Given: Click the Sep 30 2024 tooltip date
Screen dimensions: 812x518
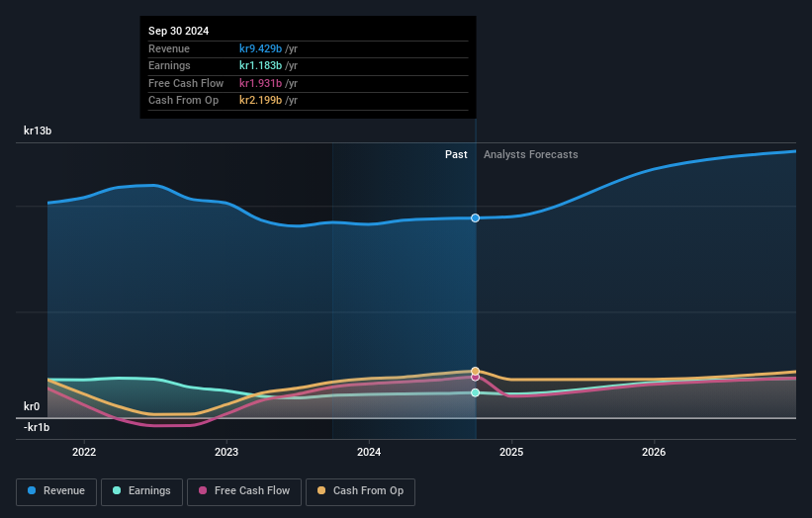Looking at the screenshot, I should [x=179, y=31].
